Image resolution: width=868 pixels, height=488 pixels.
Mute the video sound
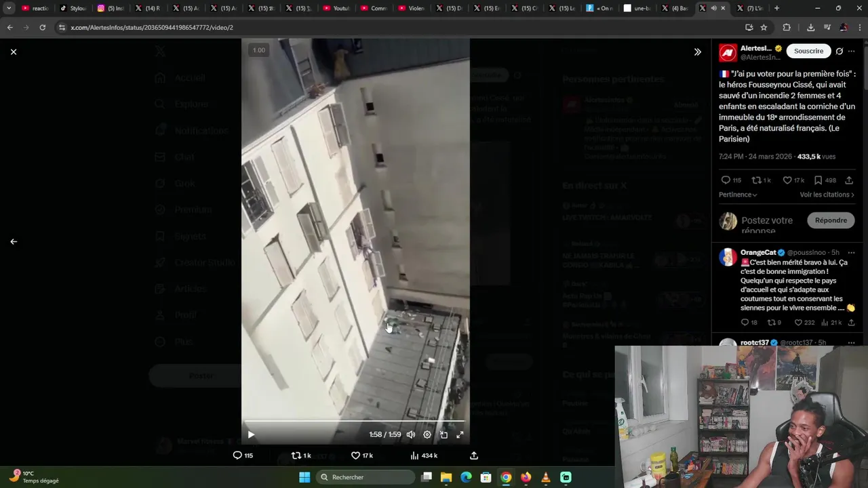tap(411, 434)
